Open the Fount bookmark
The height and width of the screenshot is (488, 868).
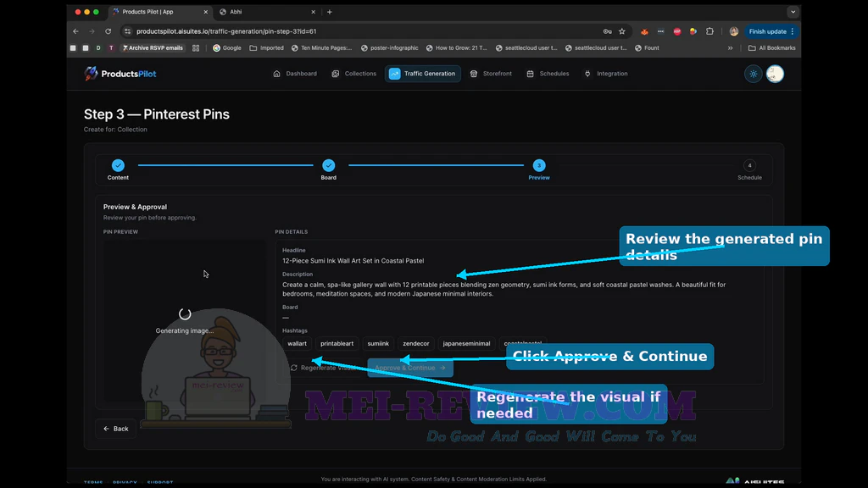point(647,48)
